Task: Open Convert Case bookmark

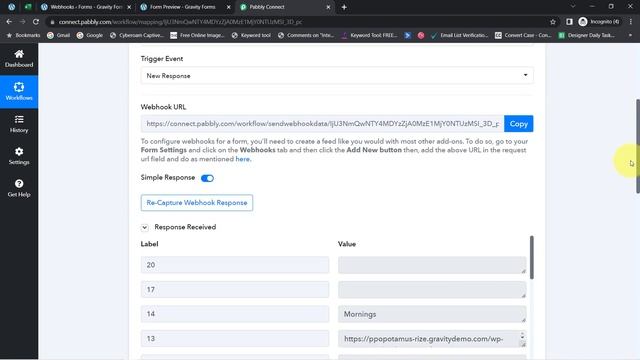Action: tap(523, 35)
